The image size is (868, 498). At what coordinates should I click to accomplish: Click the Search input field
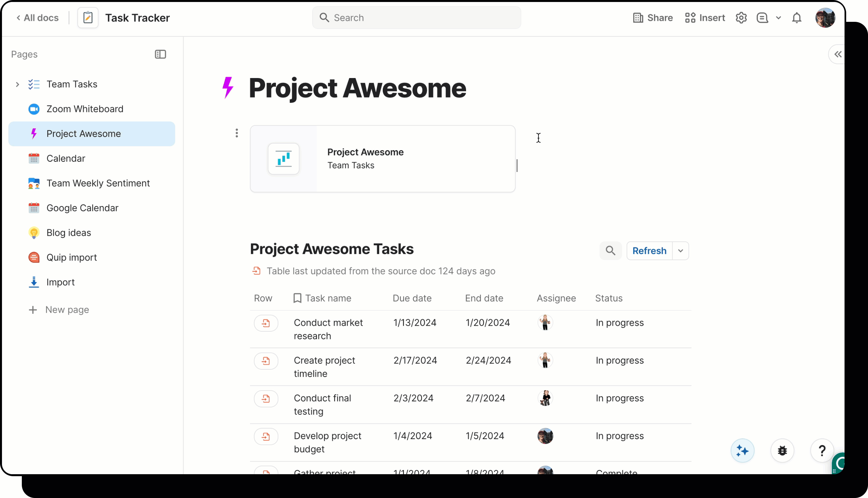click(416, 18)
